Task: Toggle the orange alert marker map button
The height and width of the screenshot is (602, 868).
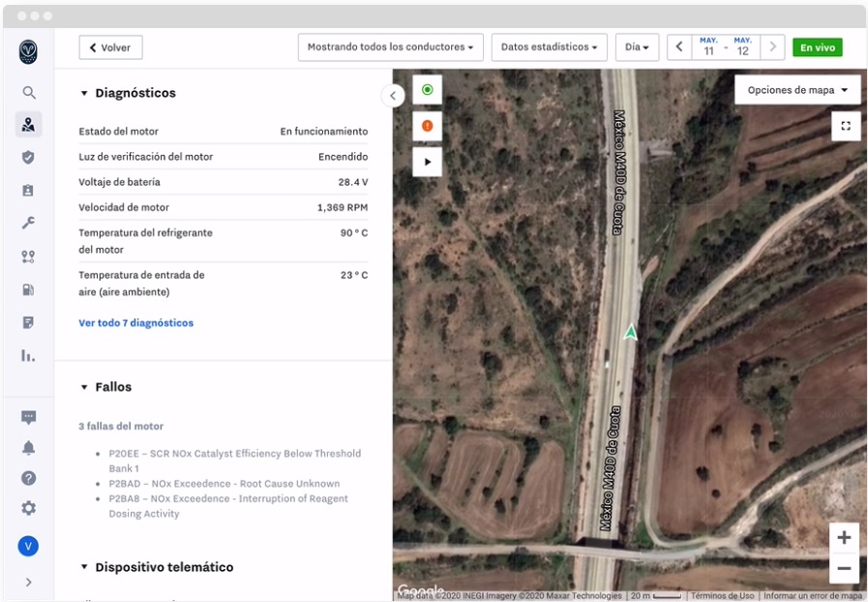Action: tap(427, 126)
